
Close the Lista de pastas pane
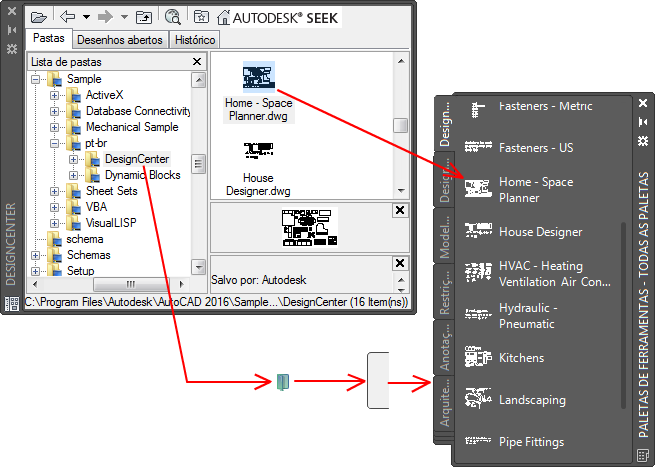197,62
